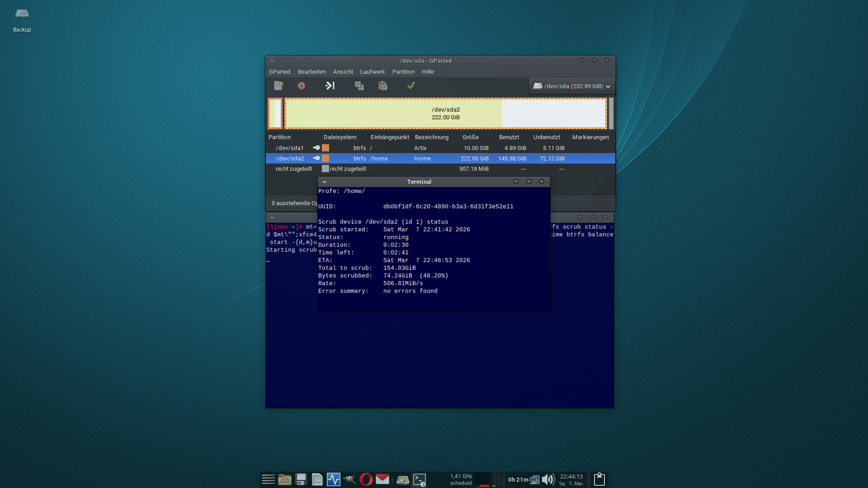This screenshot has height=488, width=868.
Task: Open the terminal emulator from the taskbar
Action: [x=419, y=479]
